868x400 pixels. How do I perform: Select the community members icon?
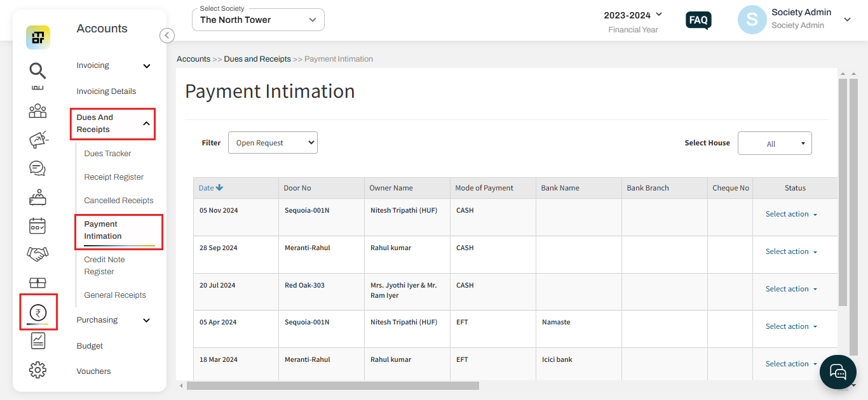(x=37, y=110)
